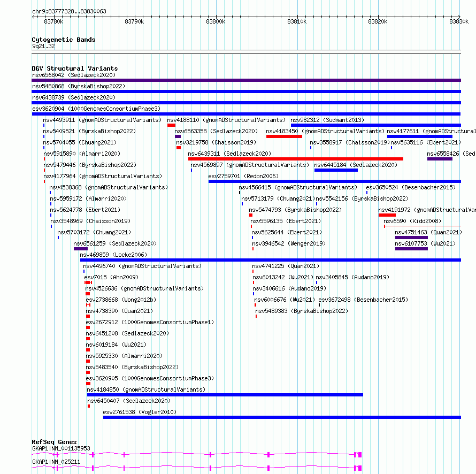Click the red bar under nsv4183450

(284, 136)
